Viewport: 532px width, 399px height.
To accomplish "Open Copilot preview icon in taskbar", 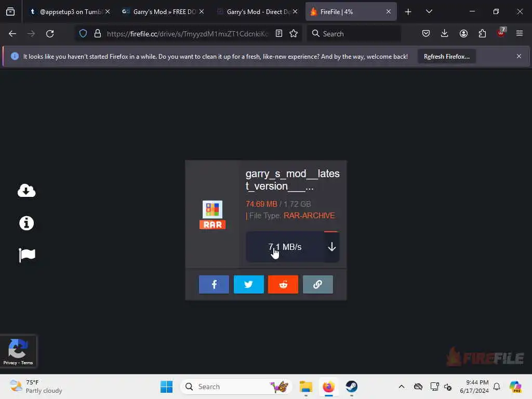I will [x=515, y=387].
